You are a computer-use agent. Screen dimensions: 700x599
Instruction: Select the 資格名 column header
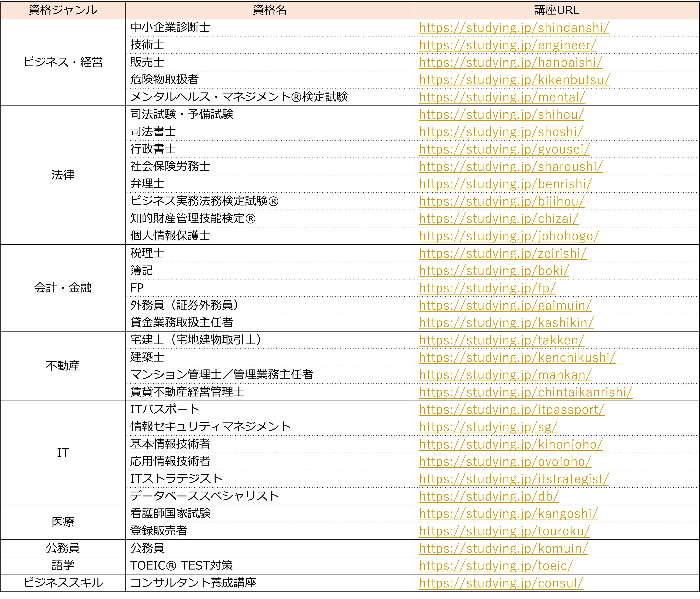click(270, 10)
